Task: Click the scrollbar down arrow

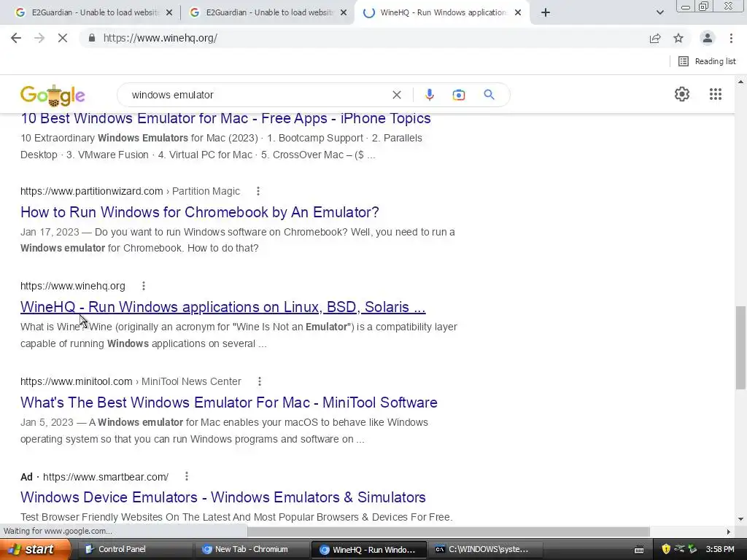Action: pyautogui.click(x=741, y=519)
